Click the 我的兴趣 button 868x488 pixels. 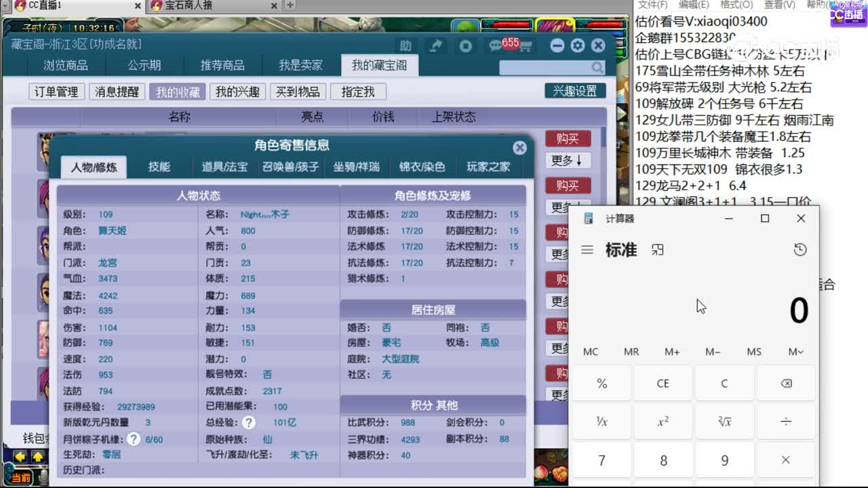pos(237,91)
